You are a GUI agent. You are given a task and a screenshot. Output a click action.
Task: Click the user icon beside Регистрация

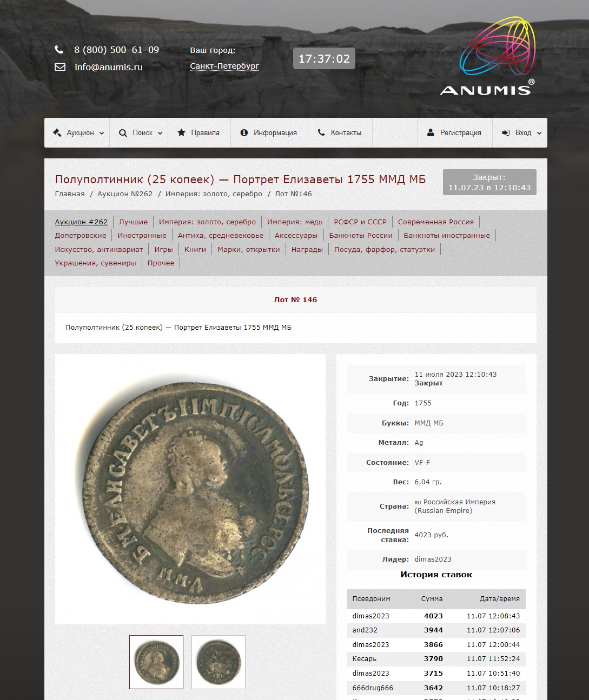[x=431, y=132]
